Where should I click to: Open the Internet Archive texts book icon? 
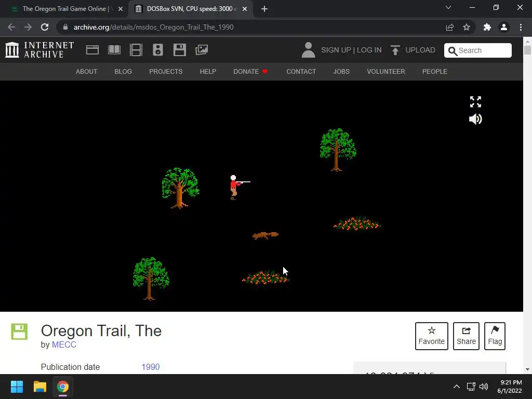114,50
